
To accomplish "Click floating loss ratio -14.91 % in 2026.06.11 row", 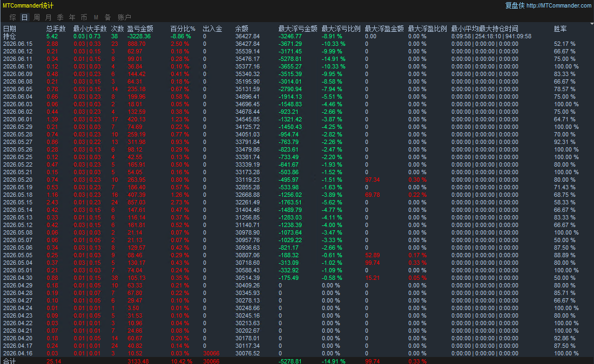I will coord(333,59).
